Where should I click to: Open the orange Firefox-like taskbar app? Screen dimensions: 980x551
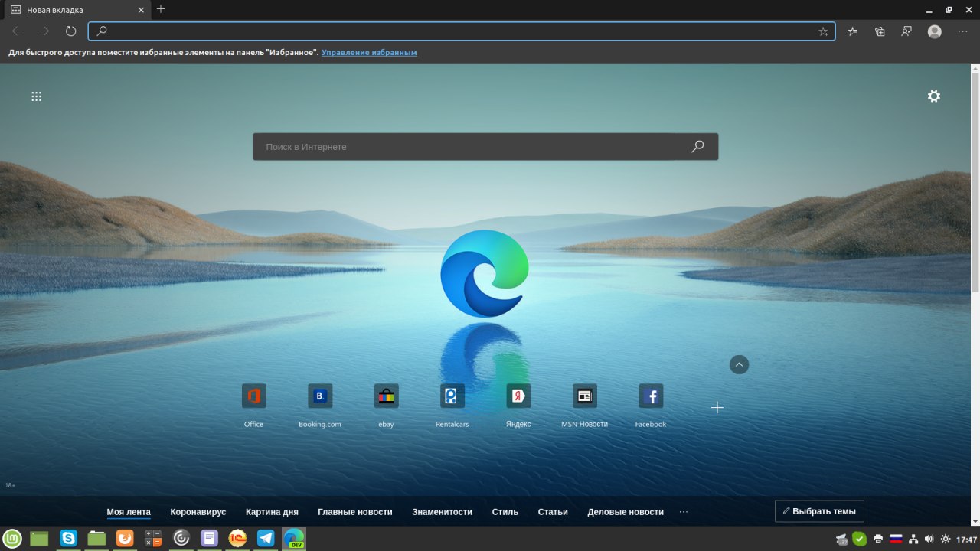125,538
